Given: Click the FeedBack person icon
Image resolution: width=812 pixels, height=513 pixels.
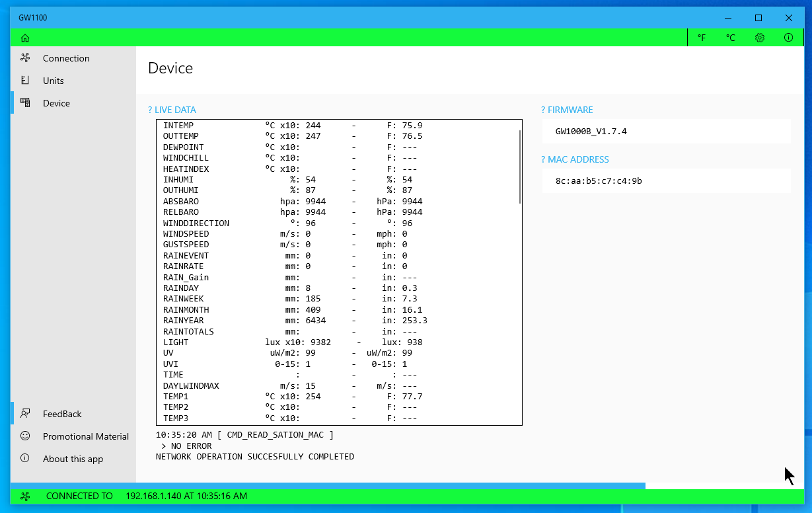Looking at the screenshot, I should coord(25,414).
